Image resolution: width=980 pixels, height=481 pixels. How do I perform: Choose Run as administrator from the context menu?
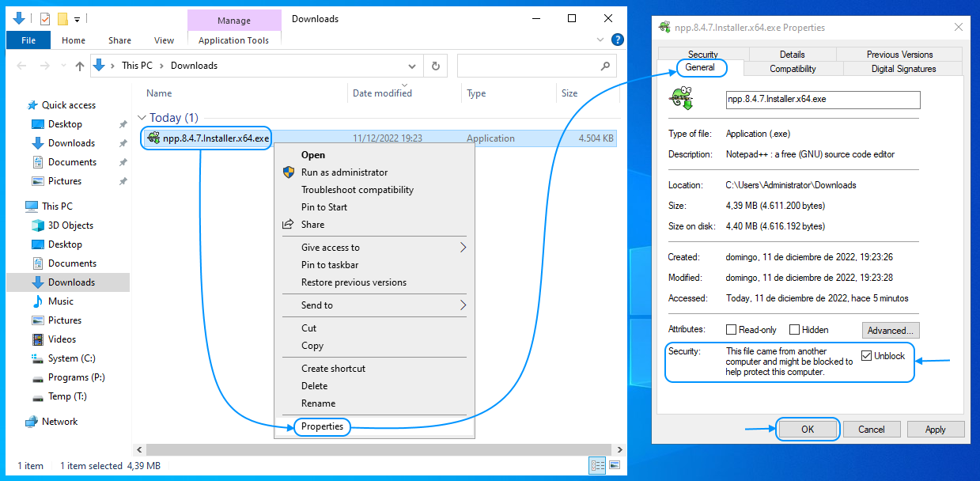click(344, 172)
